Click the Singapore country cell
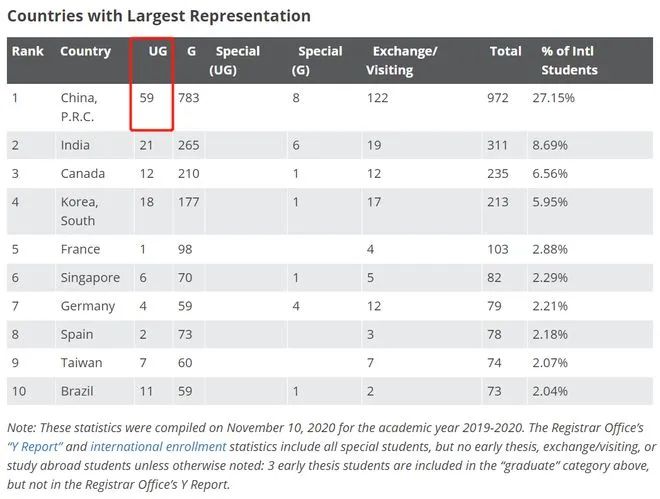Image resolution: width=660 pixels, height=499 pixels. 90,278
